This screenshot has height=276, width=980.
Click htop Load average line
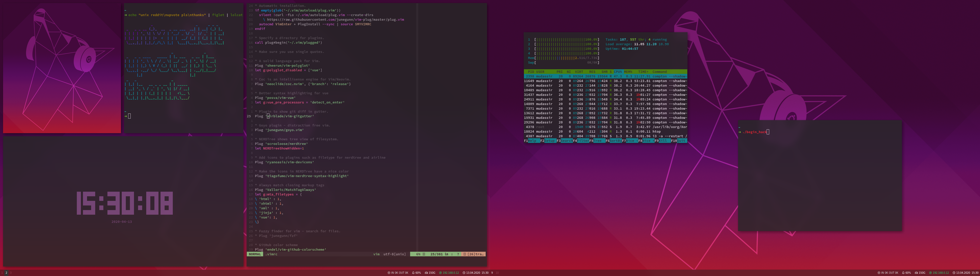(x=637, y=44)
